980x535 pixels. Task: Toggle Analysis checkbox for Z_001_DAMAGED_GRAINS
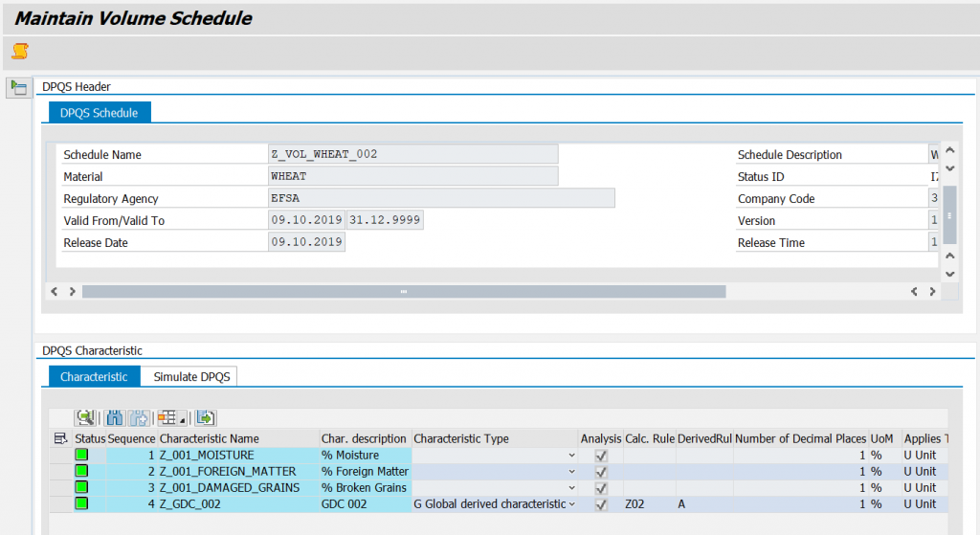(601, 488)
